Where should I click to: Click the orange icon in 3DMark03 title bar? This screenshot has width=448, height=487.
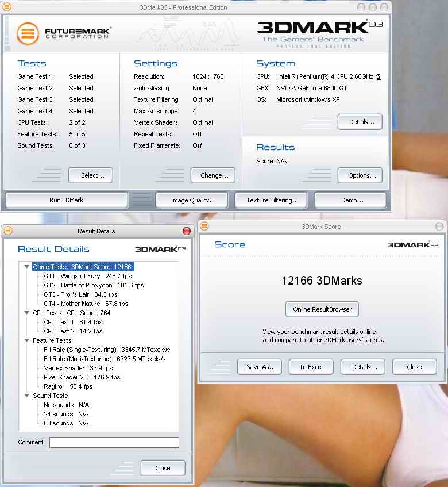pos(7,7)
